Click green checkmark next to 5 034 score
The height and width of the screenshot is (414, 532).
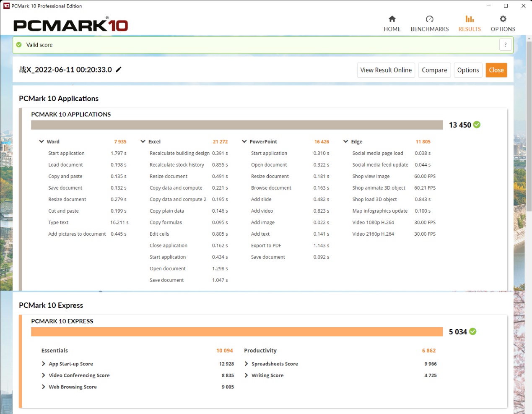pos(473,331)
